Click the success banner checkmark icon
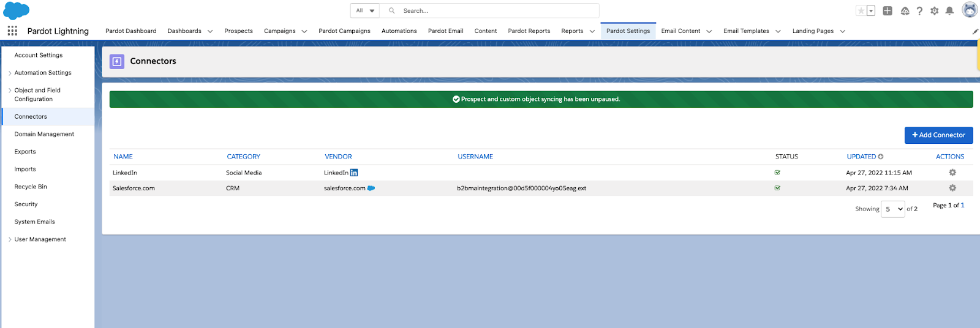The height and width of the screenshot is (328, 980). [x=456, y=99]
